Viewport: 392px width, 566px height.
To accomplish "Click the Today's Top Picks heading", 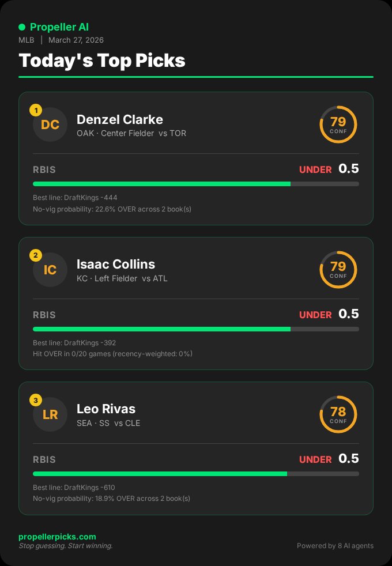I will click(x=102, y=61).
